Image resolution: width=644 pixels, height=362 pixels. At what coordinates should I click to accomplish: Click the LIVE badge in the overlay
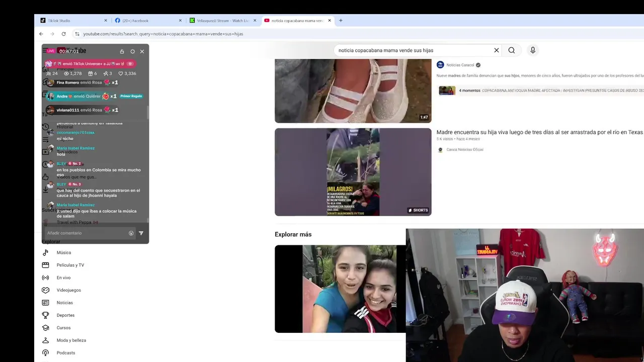pyautogui.click(x=51, y=51)
